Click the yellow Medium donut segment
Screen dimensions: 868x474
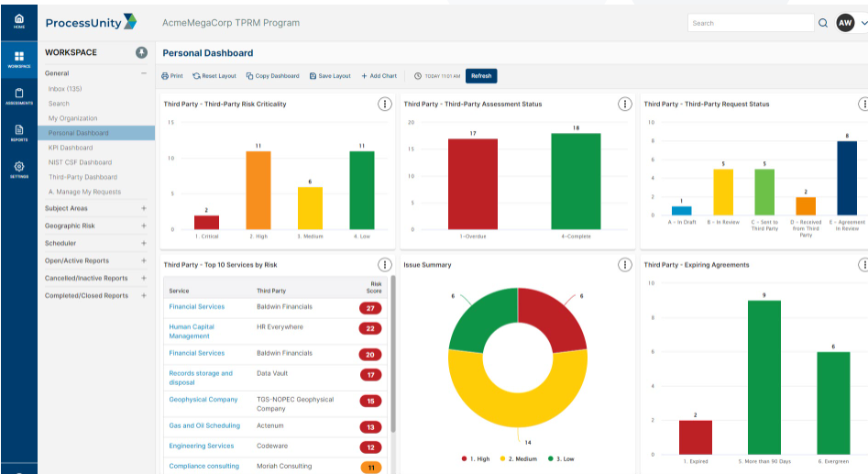click(x=518, y=410)
